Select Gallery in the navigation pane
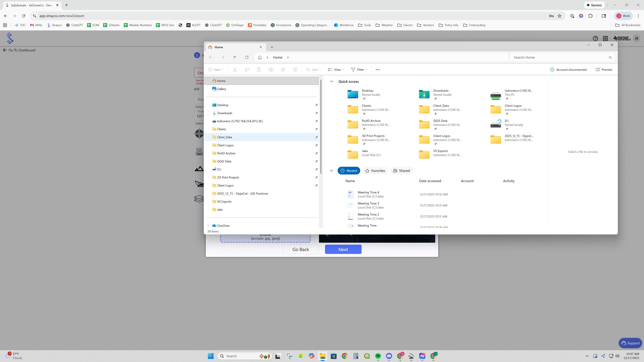Screen dimensions: 644x362 click(261, 89)
